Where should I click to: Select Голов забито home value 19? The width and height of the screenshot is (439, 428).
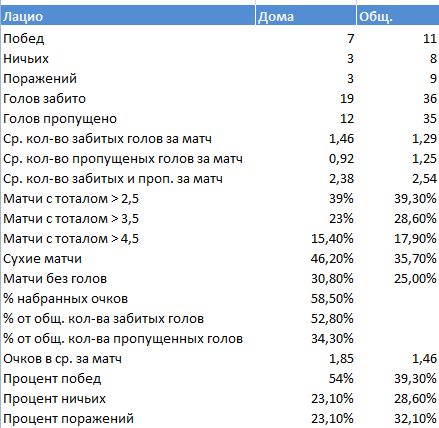click(347, 99)
